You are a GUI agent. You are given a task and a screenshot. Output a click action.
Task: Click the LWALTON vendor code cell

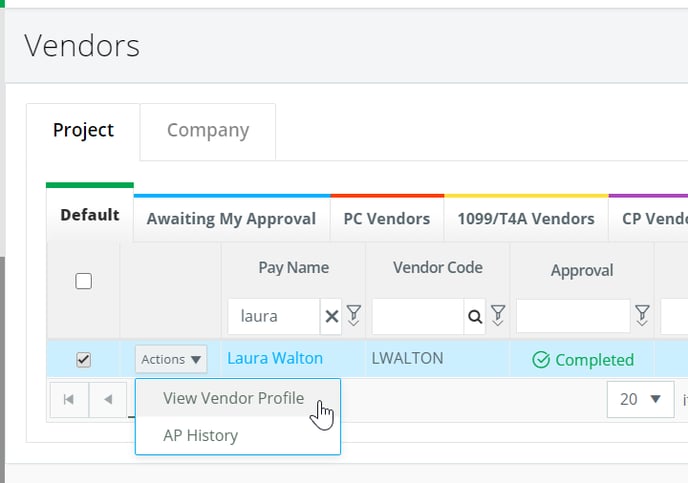pyautogui.click(x=408, y=358)
